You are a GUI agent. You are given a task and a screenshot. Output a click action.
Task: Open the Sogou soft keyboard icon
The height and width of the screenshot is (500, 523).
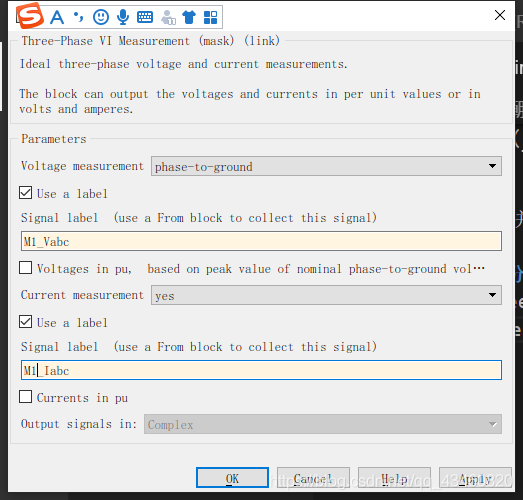(x=145, y=17)
